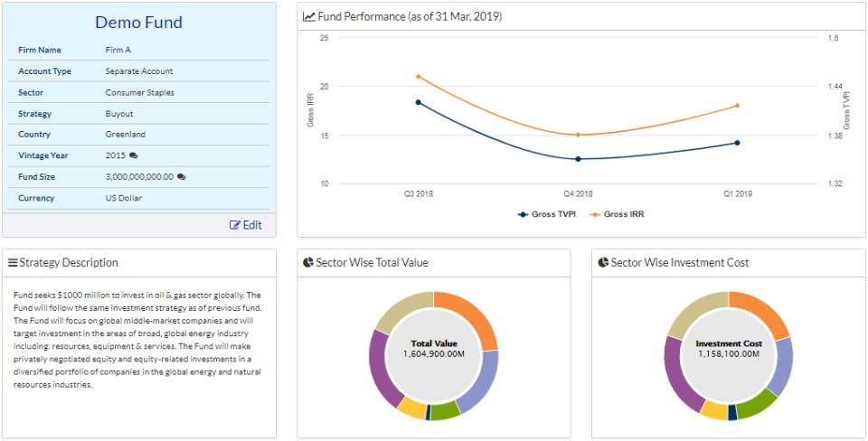868x441 pixels.
Task: Click the Buyout strategy value
Action: tap(119, 114)
